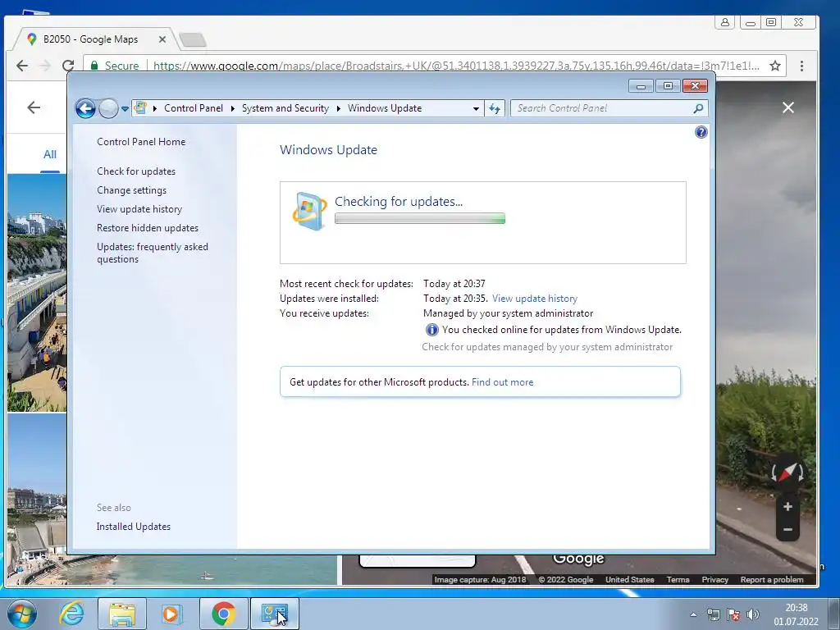Open Updates: frequently asked questions
The height and width of the screenshot is (630, 840).
tap(153, 253)
